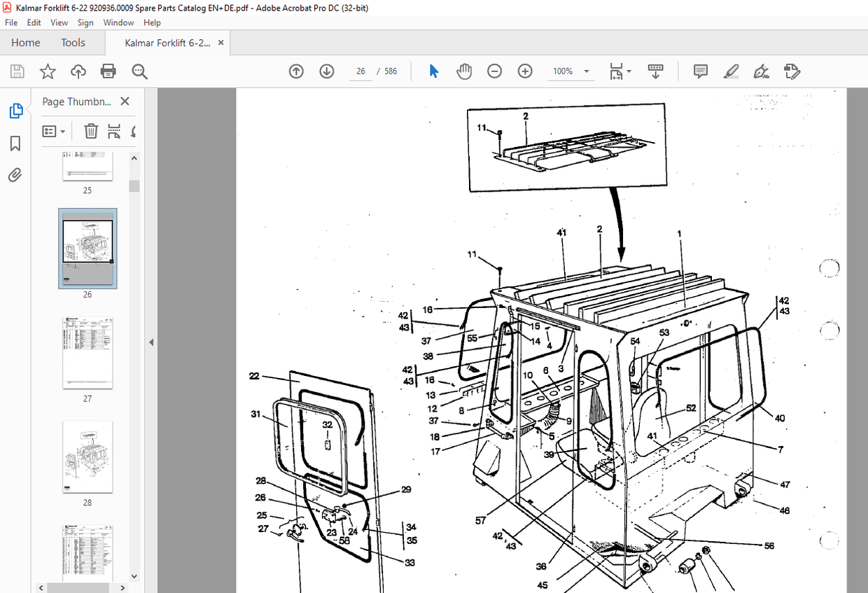Open the Attachments panel

click(15, 174)
